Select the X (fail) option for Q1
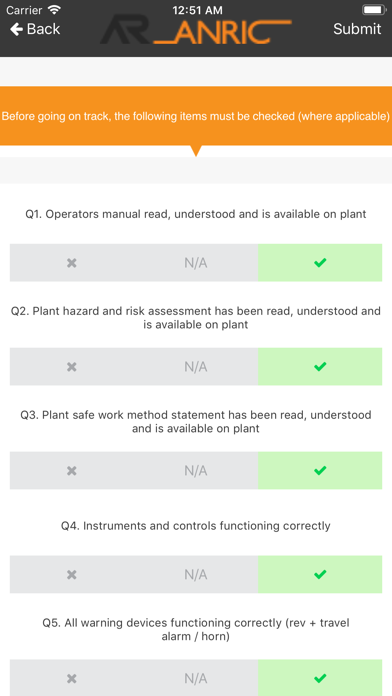Image resolution: width=392 pixels, height=696 pixels. click(x=71, y=263)
